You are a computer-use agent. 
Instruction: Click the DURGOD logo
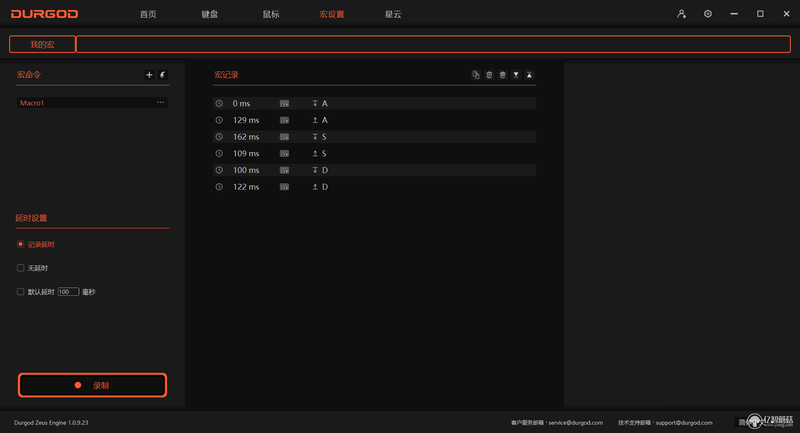click(x=44, y=14)
